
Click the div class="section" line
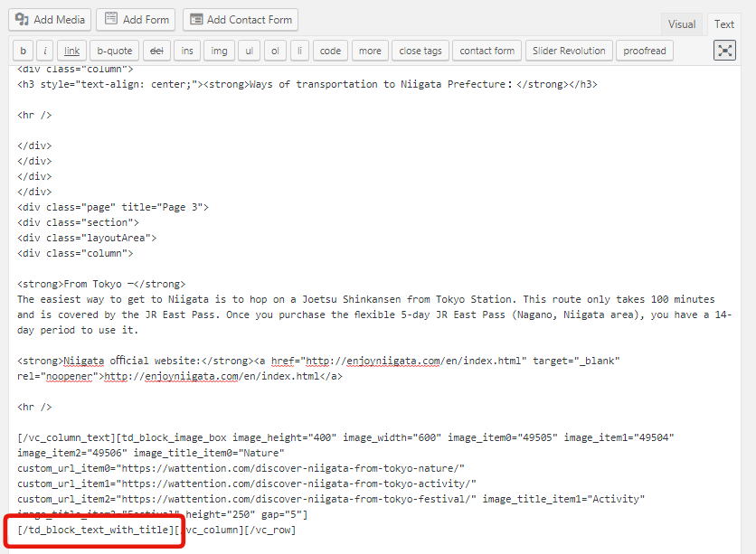pyautogui.click(x=78, y=222)
